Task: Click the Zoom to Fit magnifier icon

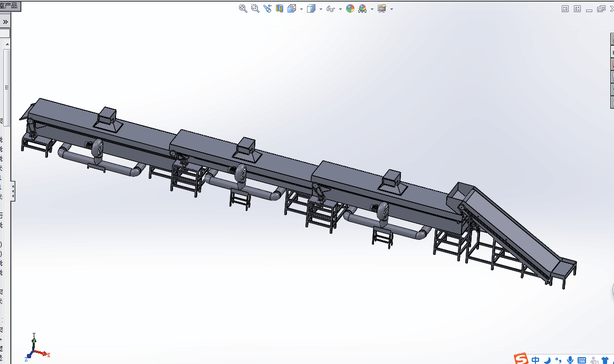Action: click(243, 8)
